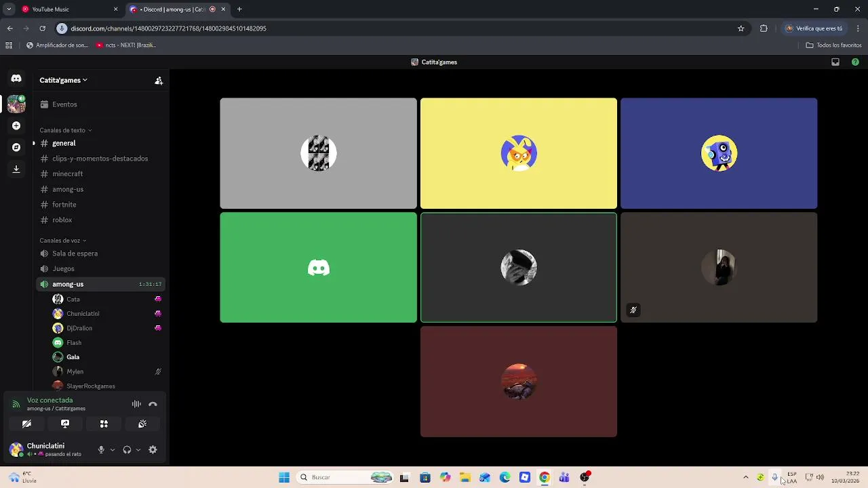The height and width of the screenshot is (488, 868).
Task: Bookmark this page with the star
Action: pyautogui.click(x=741, y=28)
